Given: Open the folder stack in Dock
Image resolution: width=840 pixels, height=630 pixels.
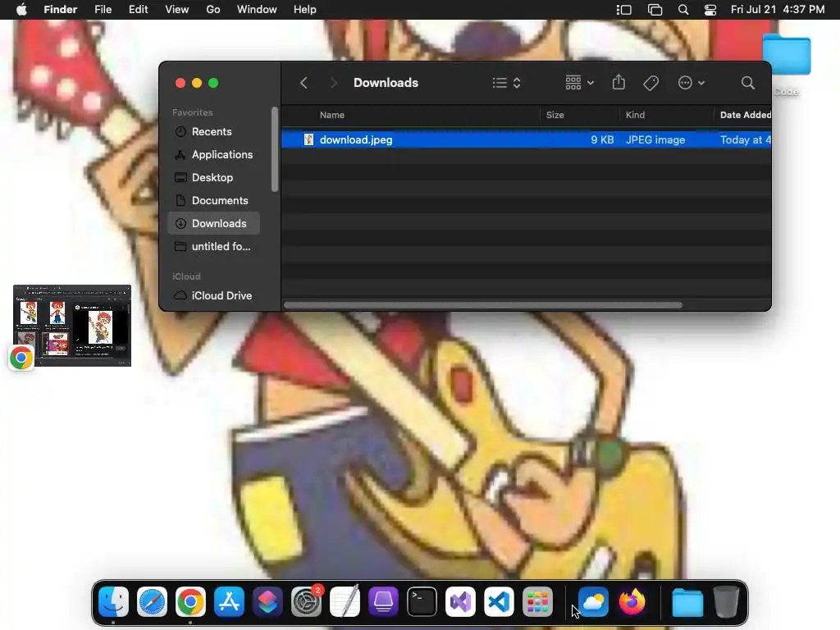Looking at the screenshot, I should point(688,601).
